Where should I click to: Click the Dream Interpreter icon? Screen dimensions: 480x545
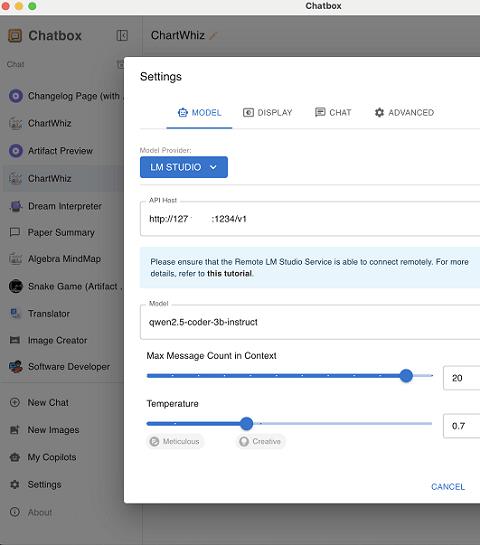[16, 206]
